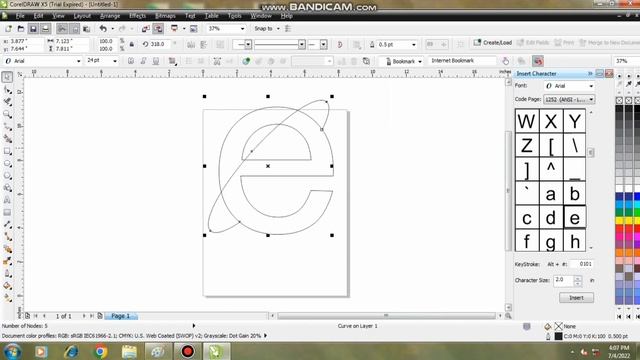Open Internet Explorer from the taskbar
640x360 pixels.
point(71,351)
